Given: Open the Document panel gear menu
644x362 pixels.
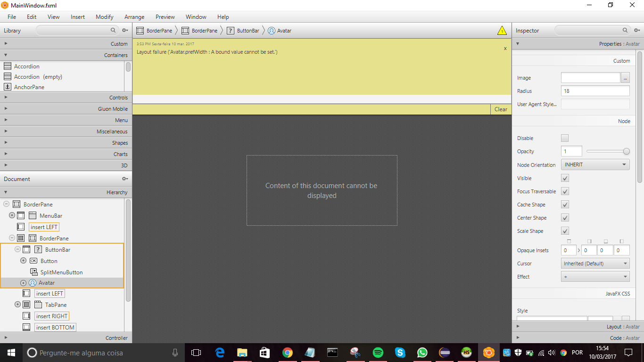Looking at the screenshot, I should pyautogui.click(x=125, y=179).
